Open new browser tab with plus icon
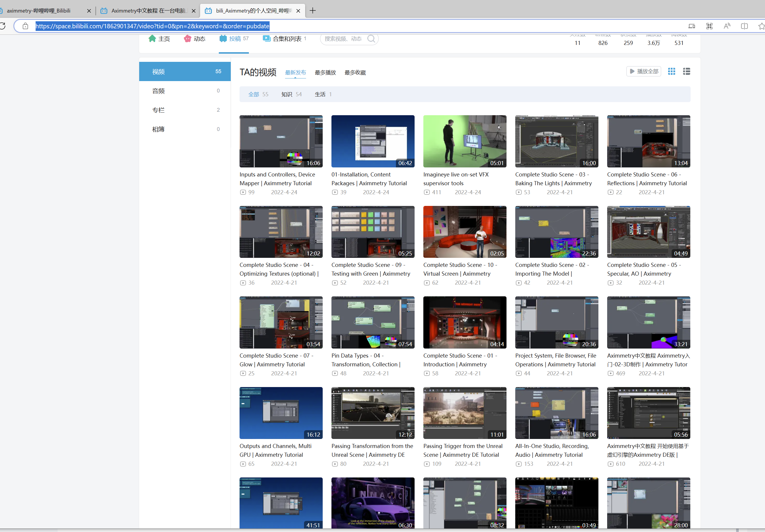765x532 pixels. [312, 11]
